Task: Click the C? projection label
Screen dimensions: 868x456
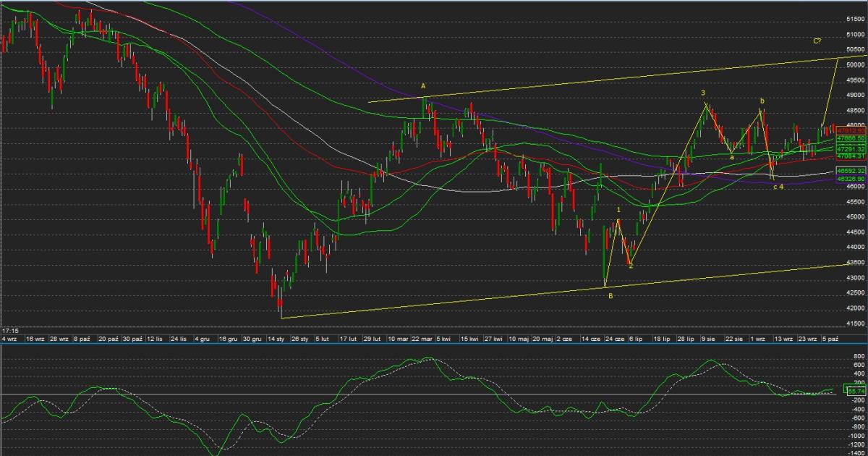Action: tap(816, 41)
